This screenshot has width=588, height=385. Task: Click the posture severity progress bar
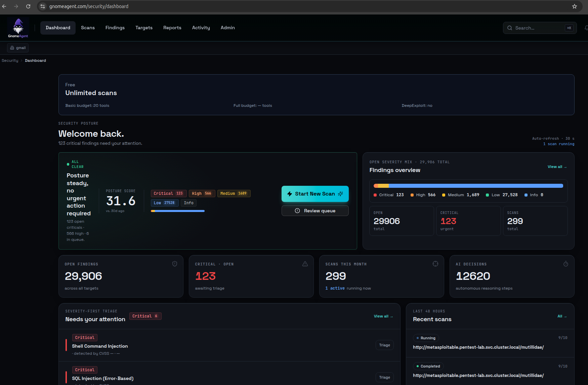pyautogui.click(x=178, y=211)
